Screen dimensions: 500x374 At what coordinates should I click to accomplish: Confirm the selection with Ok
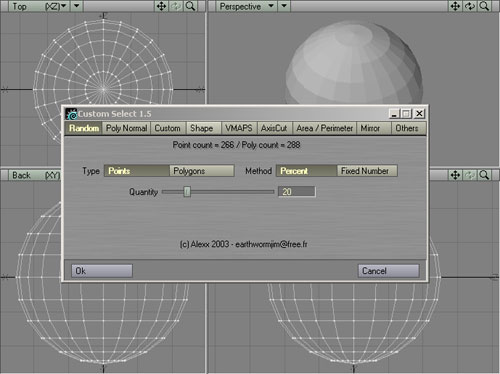[x=102, y=271]
